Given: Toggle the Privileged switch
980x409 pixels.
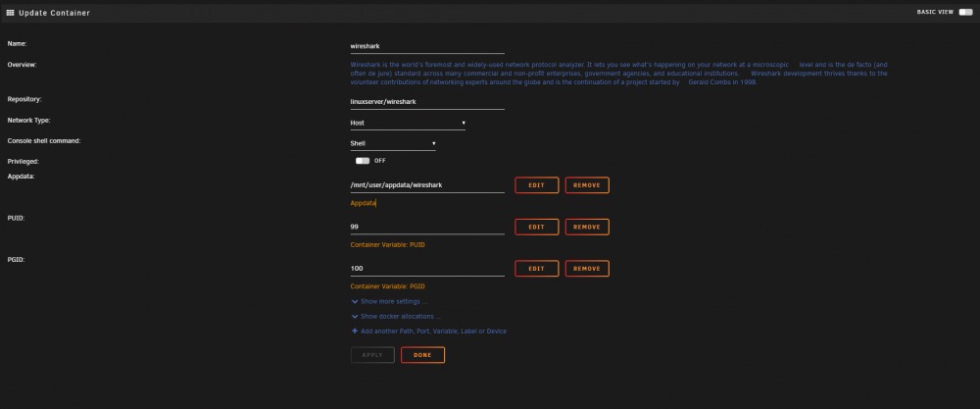Looking at the screenshot, I should (362, 161).
